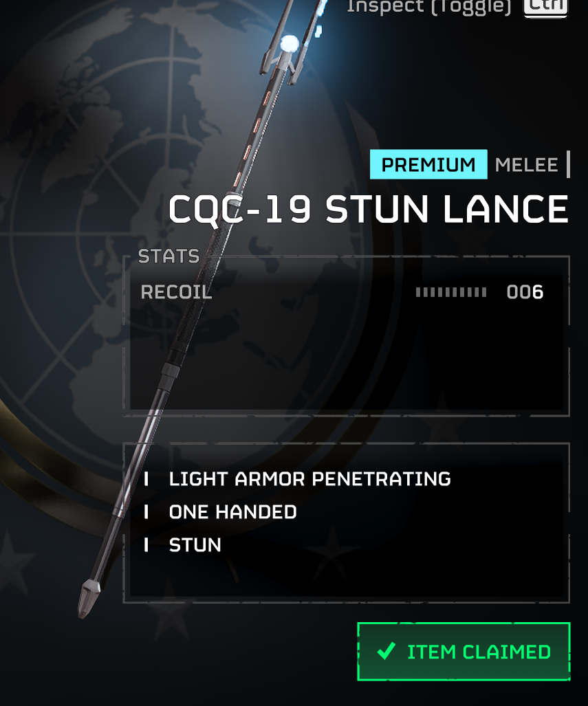Image resolution: width=588 pixels, height=706 pixels.
Task: Click the recoil stat bar meter
Action: [x=451, y=293]
